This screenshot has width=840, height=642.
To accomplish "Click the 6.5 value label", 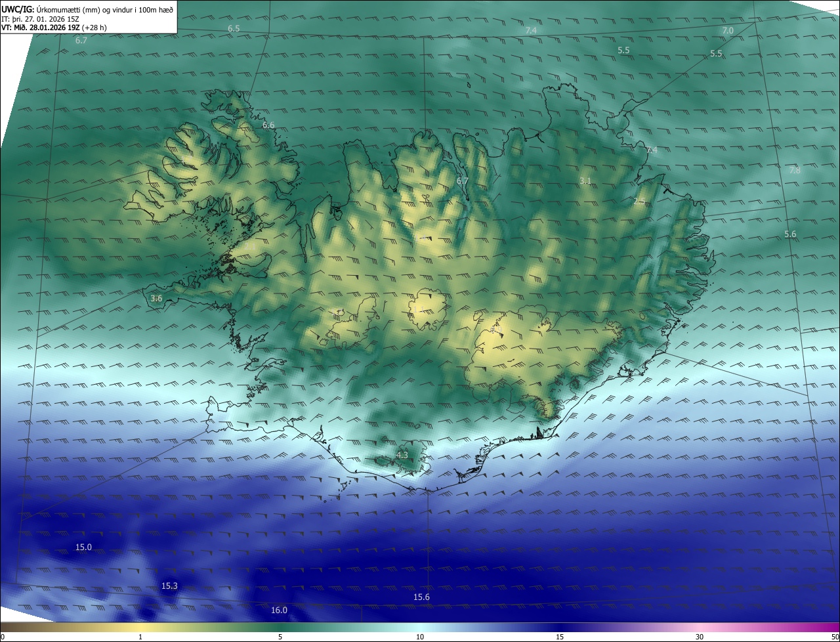I will point(234,29).
